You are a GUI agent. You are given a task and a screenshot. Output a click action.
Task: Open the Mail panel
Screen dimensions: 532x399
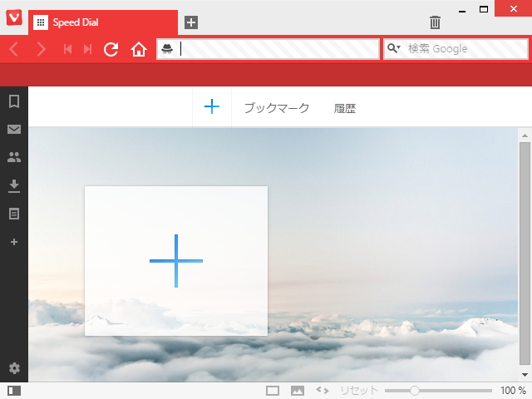coord(14,130)
